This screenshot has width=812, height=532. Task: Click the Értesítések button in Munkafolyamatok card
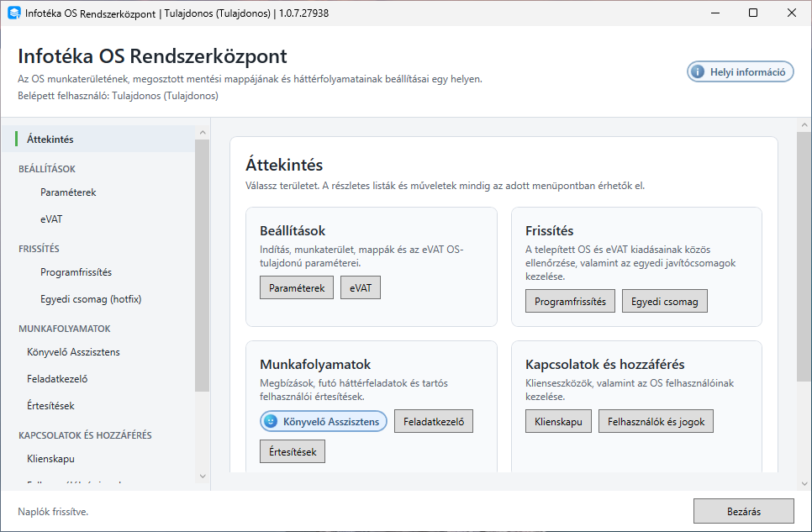tap(293, 451)
